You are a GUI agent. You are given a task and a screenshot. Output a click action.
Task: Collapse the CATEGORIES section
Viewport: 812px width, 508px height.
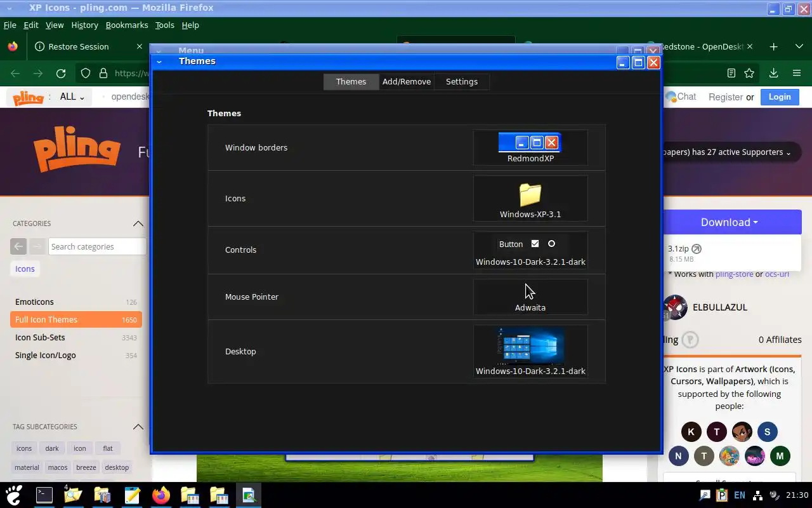point(138,224)
